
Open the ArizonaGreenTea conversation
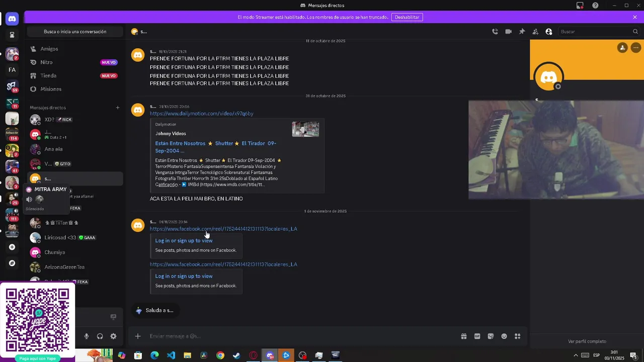tap(75, 267)
